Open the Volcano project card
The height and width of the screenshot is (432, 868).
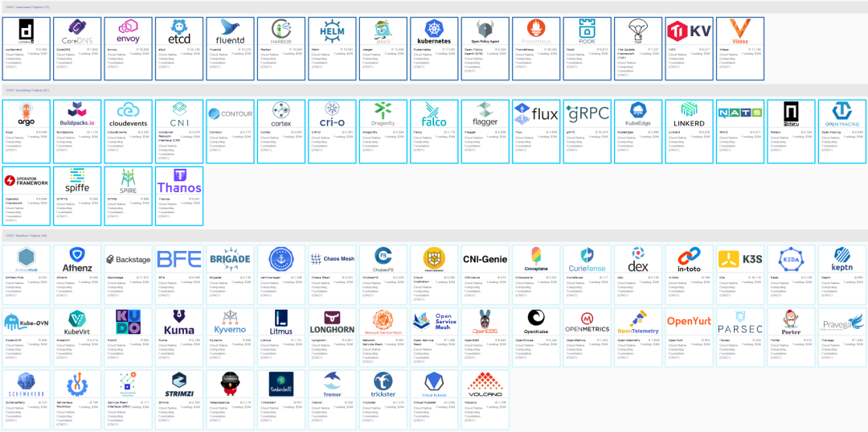click(485, 400)
